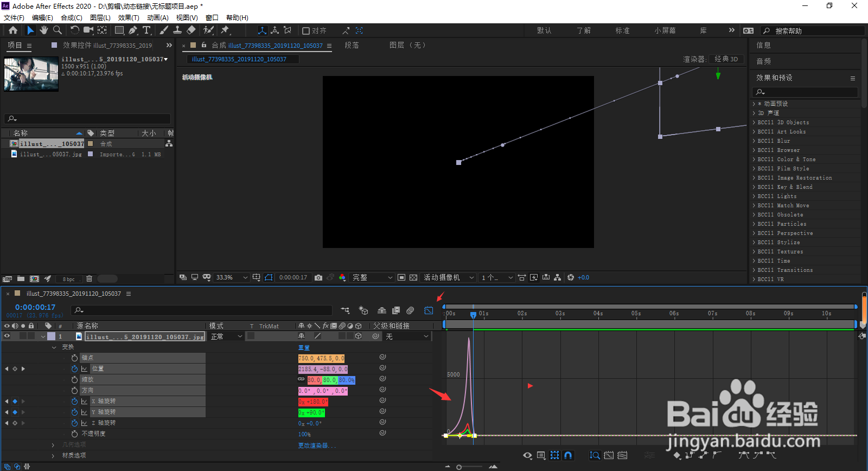Collapse the 变换 transform group
868x471 pixels.
[54, 347]
